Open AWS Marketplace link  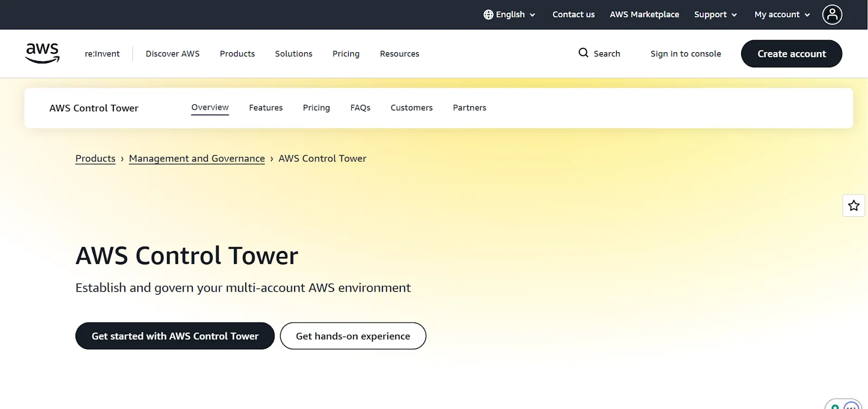(644, 15)
